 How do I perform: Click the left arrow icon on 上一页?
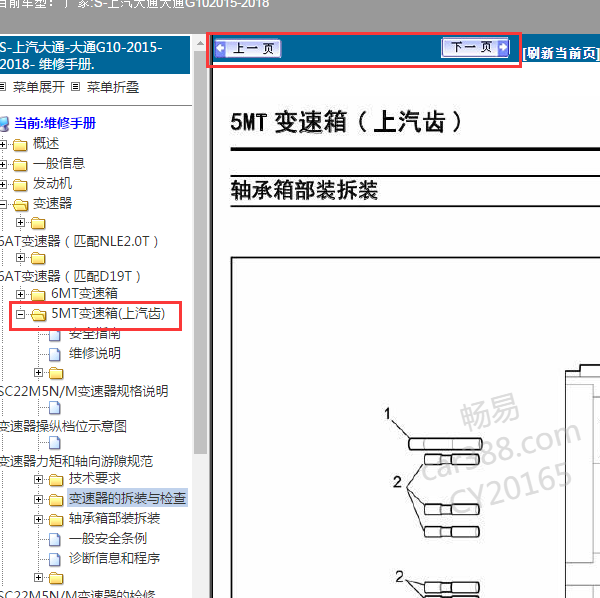220,49
